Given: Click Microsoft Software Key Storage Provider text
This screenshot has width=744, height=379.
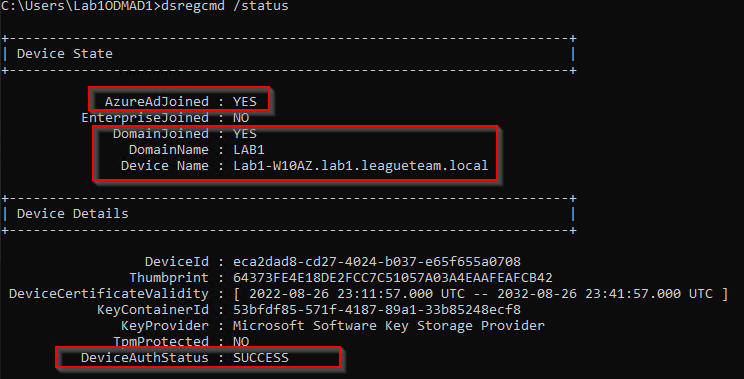Looking at the screenshot, I should pos(389,326).
